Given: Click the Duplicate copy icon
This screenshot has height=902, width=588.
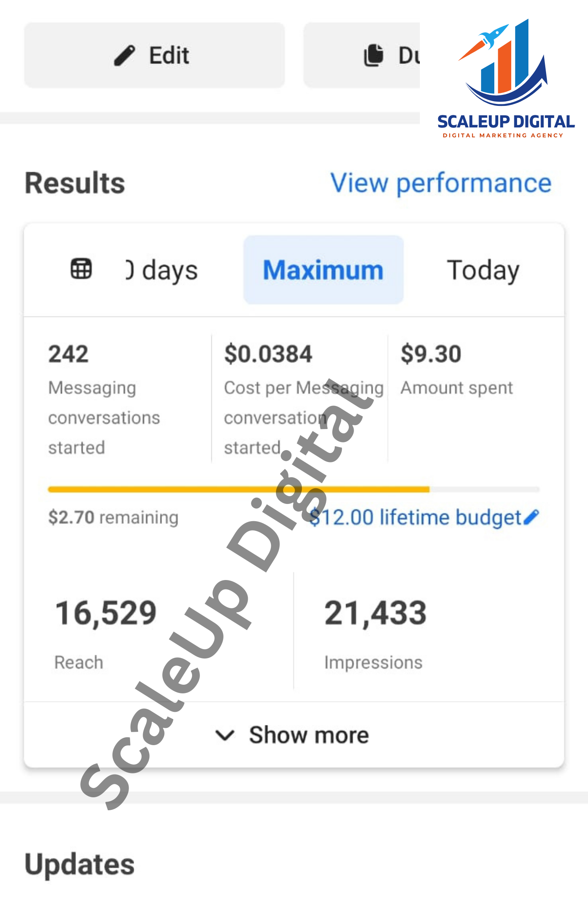Looking at the screenshot, I should pos(374,55).
